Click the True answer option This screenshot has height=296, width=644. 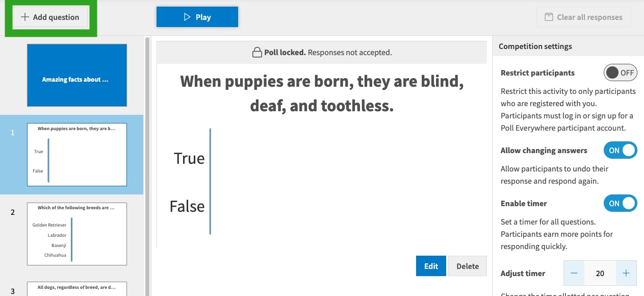pyautogui.click(x=189, y=158)
